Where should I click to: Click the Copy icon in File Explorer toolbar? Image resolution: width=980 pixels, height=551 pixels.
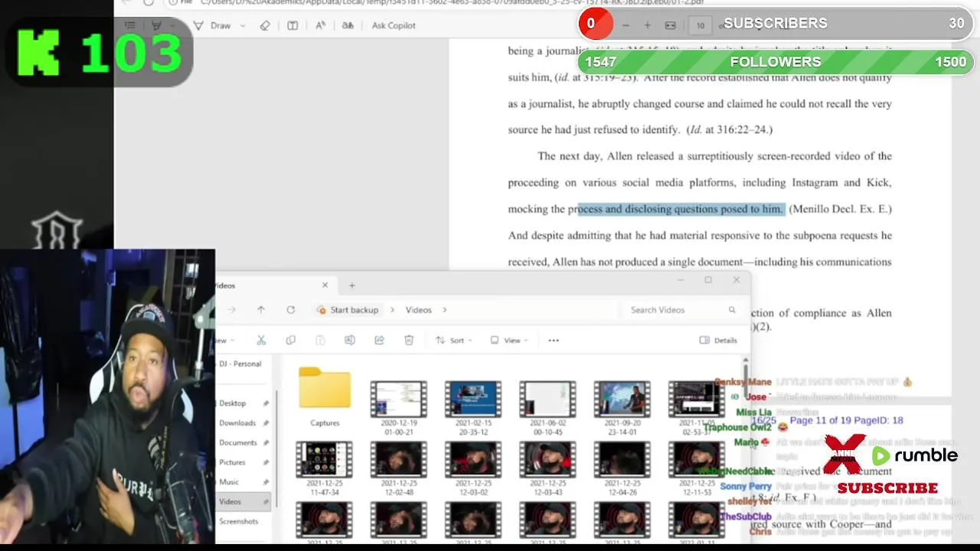(x=291, y=341)
